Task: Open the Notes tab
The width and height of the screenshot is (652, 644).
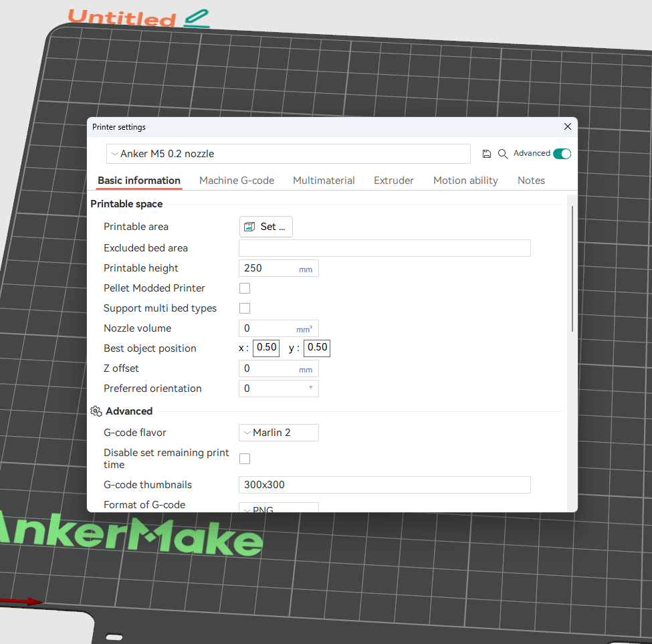Action: tap(531, 181)
